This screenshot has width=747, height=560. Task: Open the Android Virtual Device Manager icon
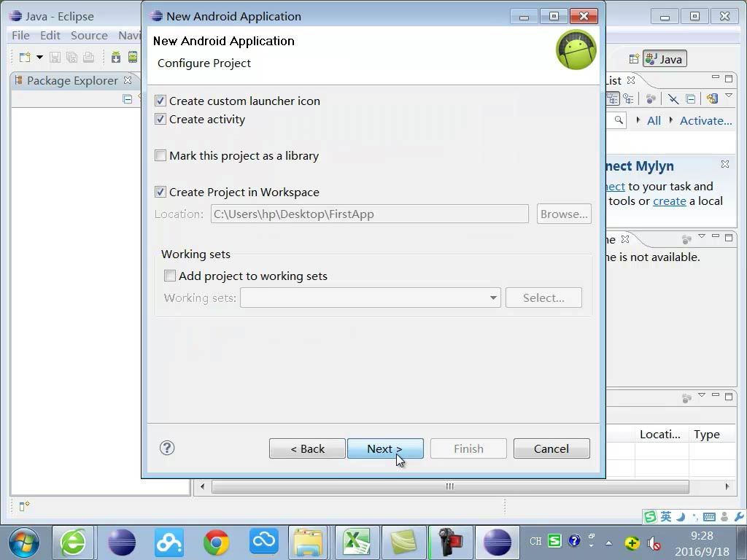(133, 58)
